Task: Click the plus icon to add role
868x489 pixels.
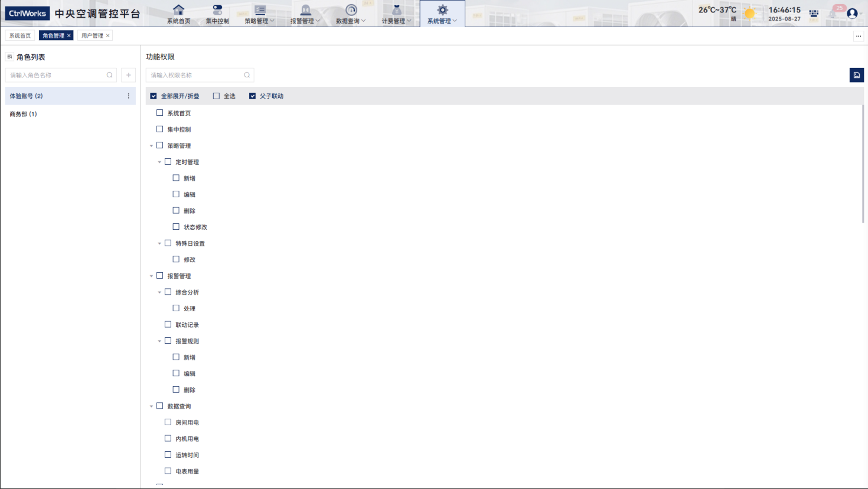Action: coord(129,75)
